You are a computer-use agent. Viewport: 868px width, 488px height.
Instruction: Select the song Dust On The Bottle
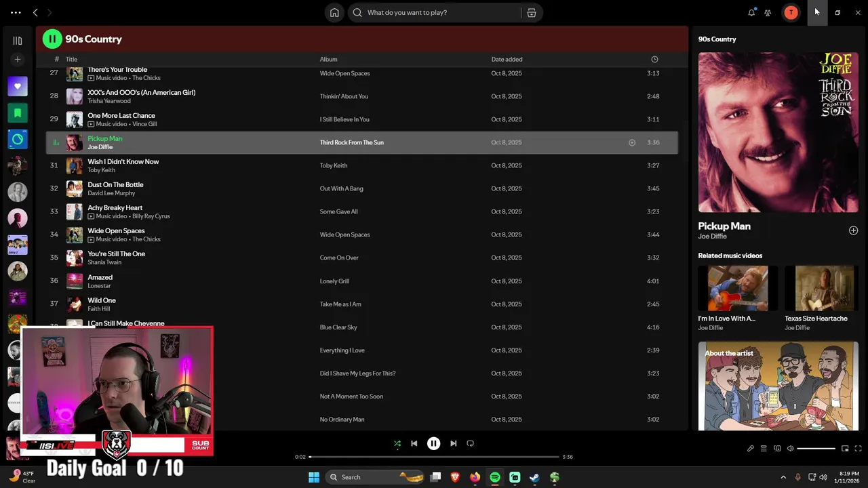click(115, 184)
